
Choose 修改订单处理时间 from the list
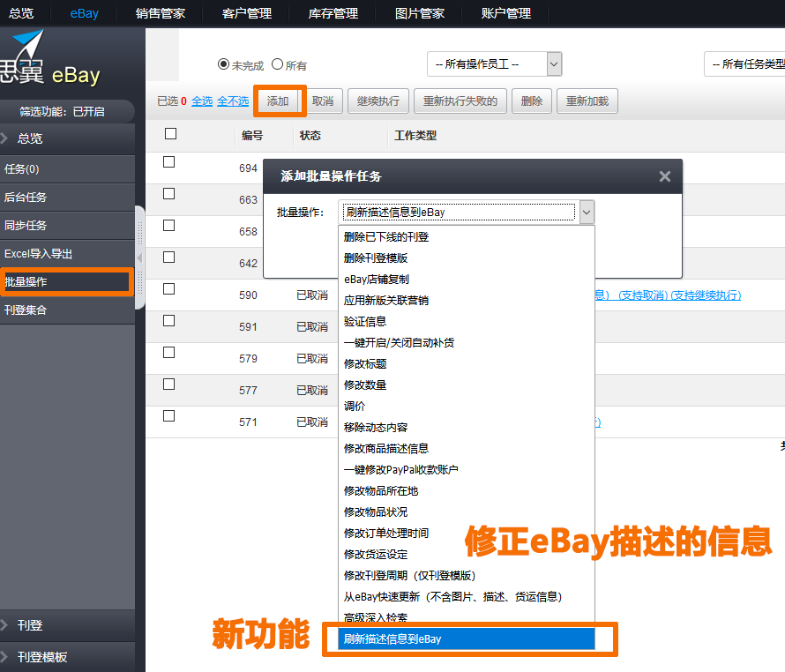[x=467, y=534]
